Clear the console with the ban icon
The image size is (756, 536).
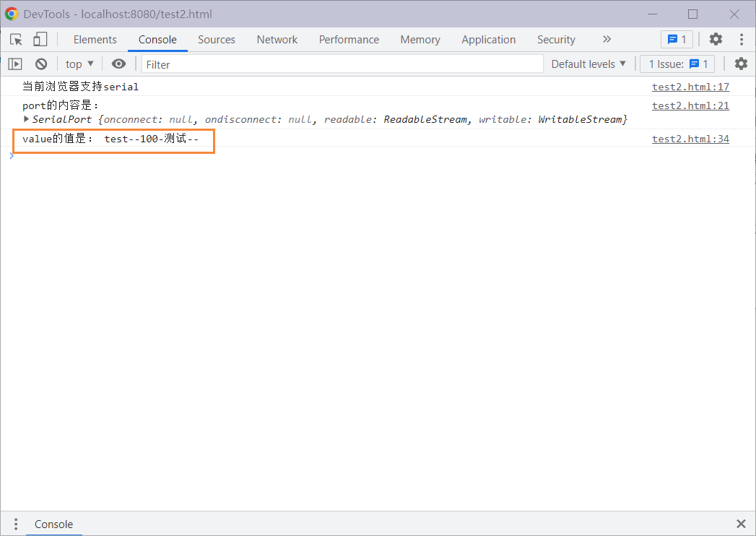[41, 64]
